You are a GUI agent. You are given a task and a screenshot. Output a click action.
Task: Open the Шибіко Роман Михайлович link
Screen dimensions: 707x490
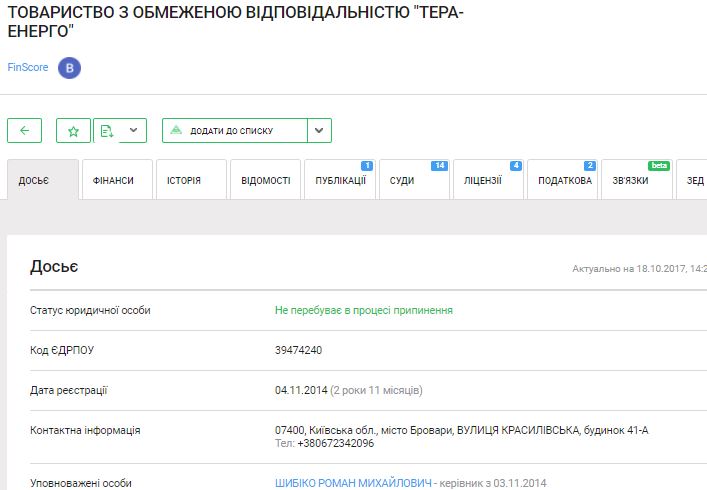pos(353,483)
